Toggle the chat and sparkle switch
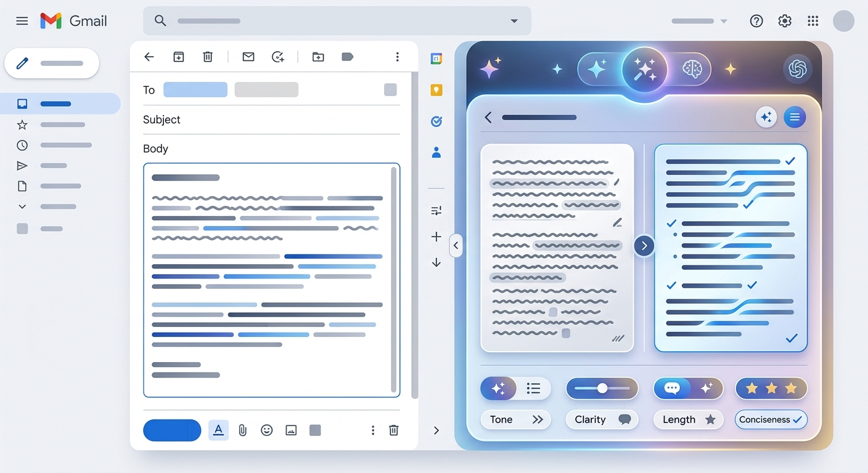868x473 pixels. (689, 389)
